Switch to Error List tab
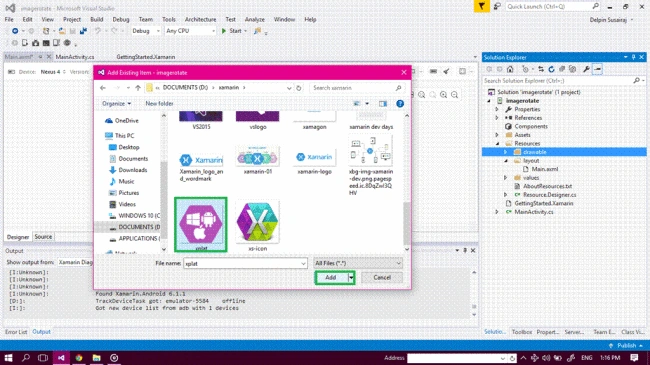650x365 pixels. (16, 332)
